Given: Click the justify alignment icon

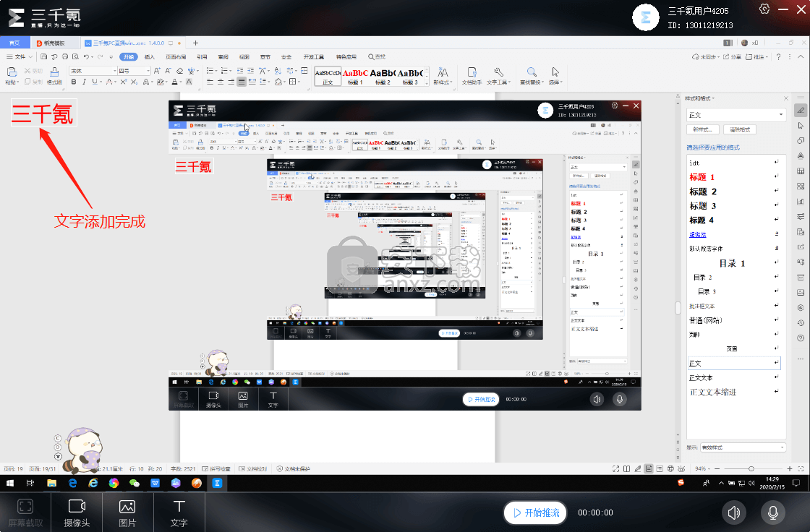Looking at the screenshot, I should pyautogui.click(x=242, y=82).
